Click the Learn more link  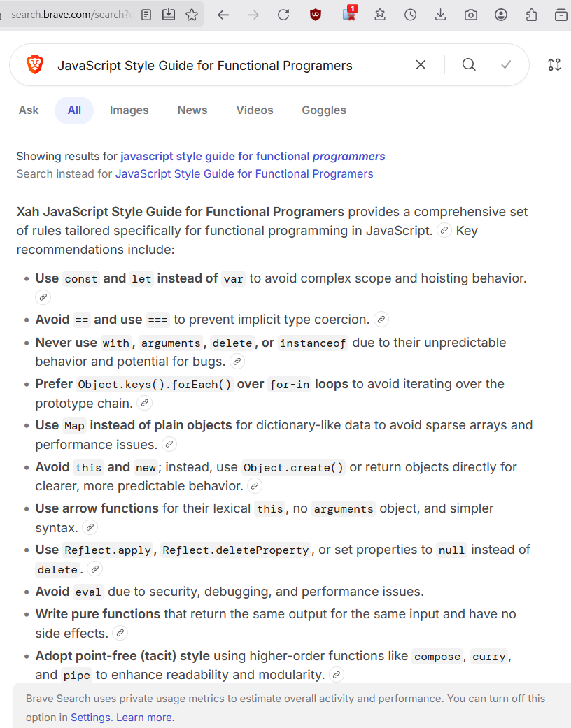145,717
